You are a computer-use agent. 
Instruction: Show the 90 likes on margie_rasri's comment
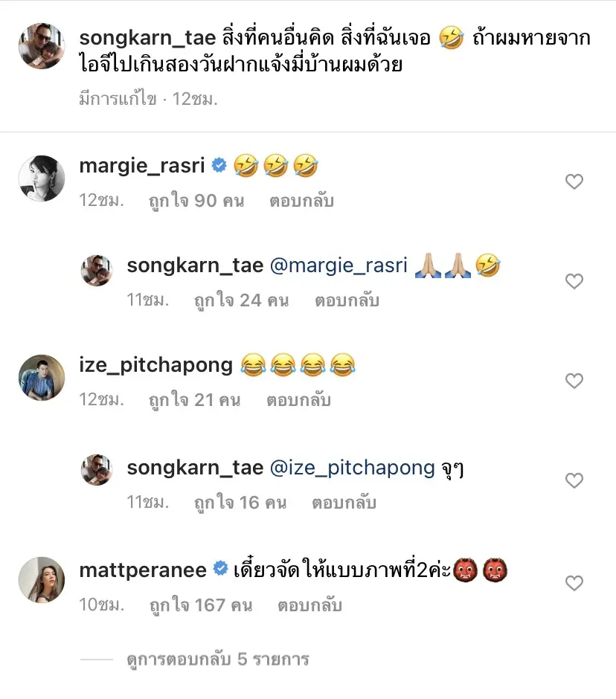tap(196, 201)
